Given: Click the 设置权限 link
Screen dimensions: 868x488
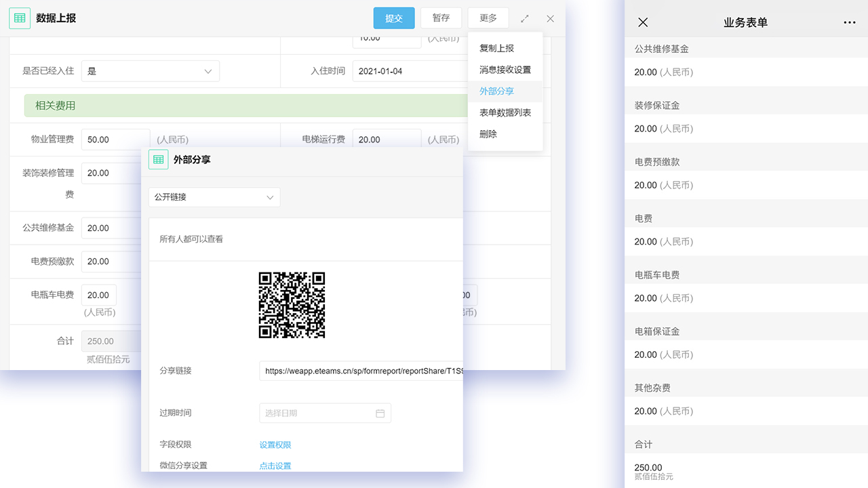Looking at the screenshot, I should pyautogui.click(x=275, y=445).
